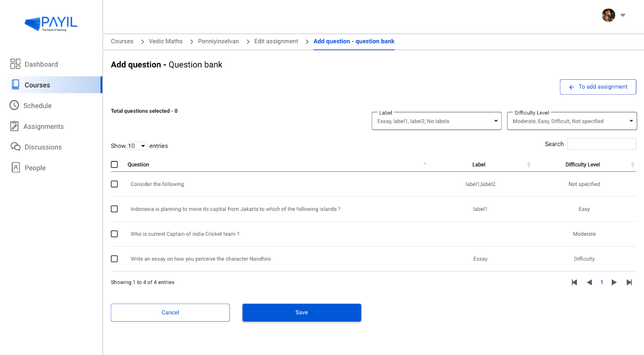Click the Assignments clipboard icon

pos(14,126)
